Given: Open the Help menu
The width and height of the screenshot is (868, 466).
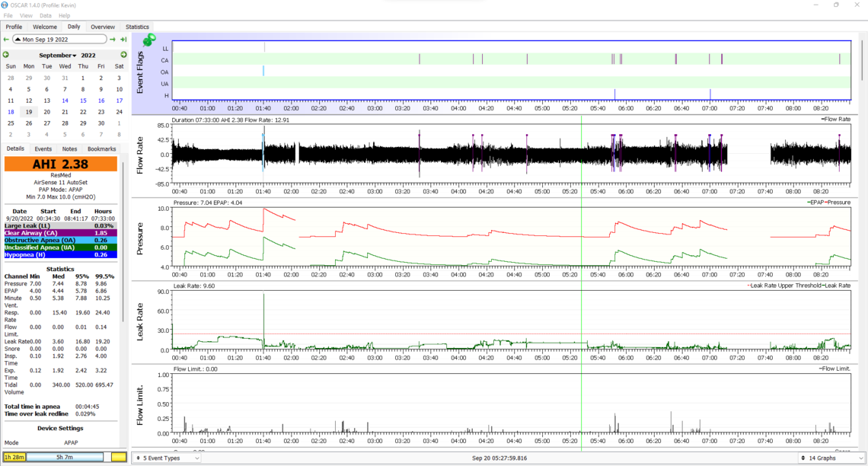Looking at the screenshot, I should (64, 15).
